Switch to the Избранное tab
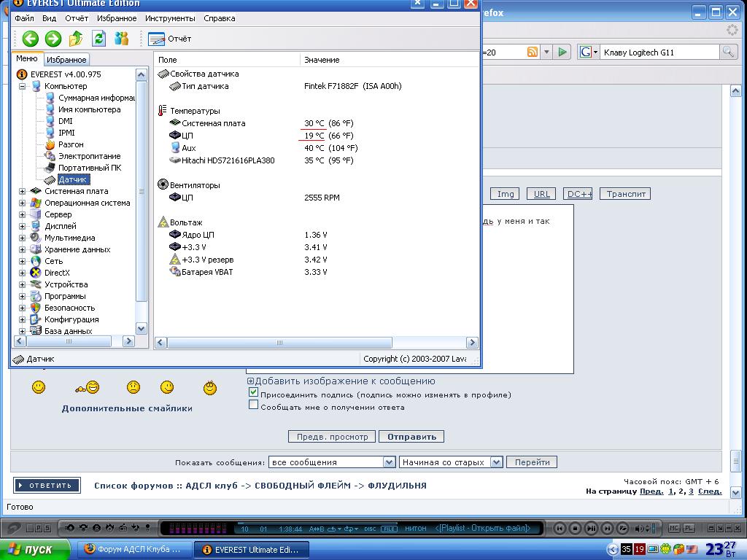 click(66, 60)
